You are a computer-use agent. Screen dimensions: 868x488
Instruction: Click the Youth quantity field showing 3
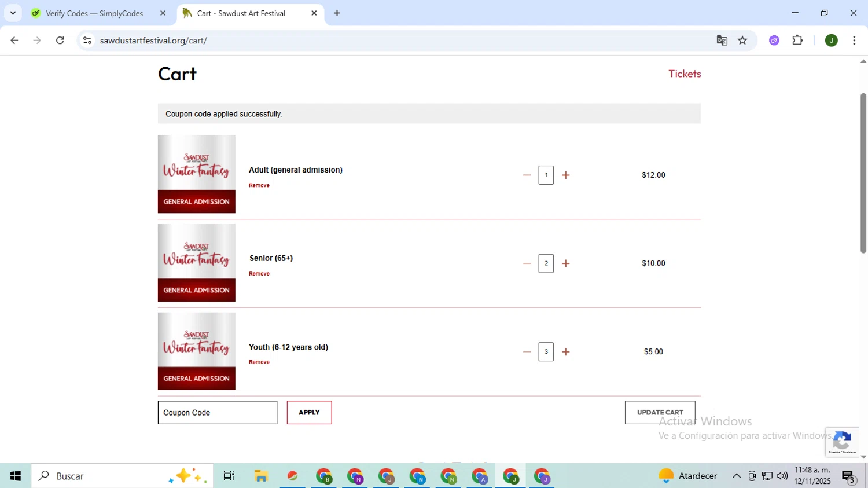546,352
